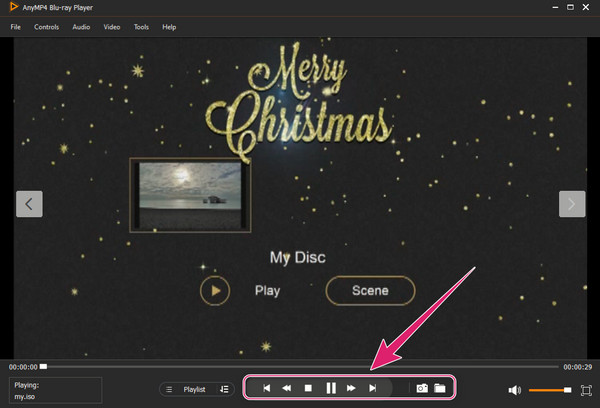Click the total duration 00:00:29
The image size is (600, 408).
click(577, 367)
